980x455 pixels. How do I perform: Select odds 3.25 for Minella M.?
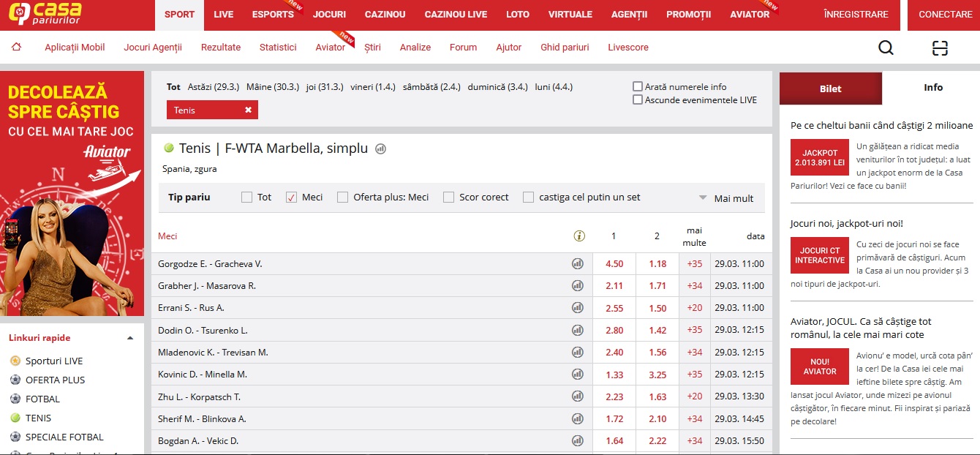[657, 375]
